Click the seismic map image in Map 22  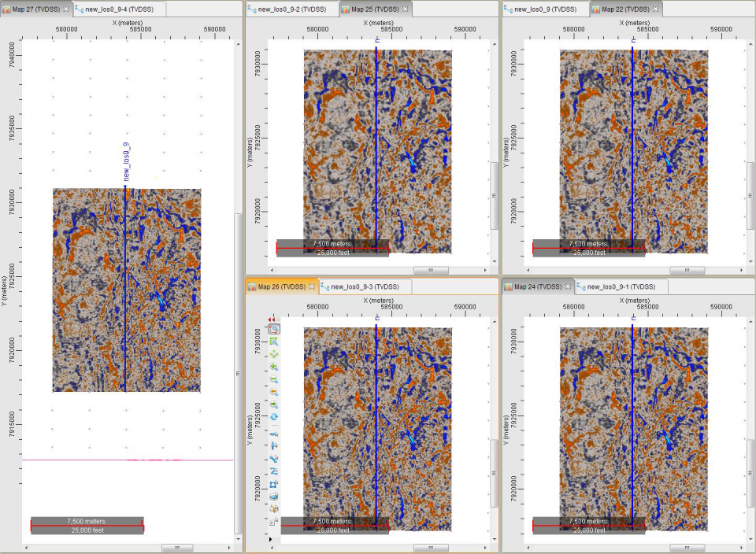pyautogui.click(x=634, y=151)
